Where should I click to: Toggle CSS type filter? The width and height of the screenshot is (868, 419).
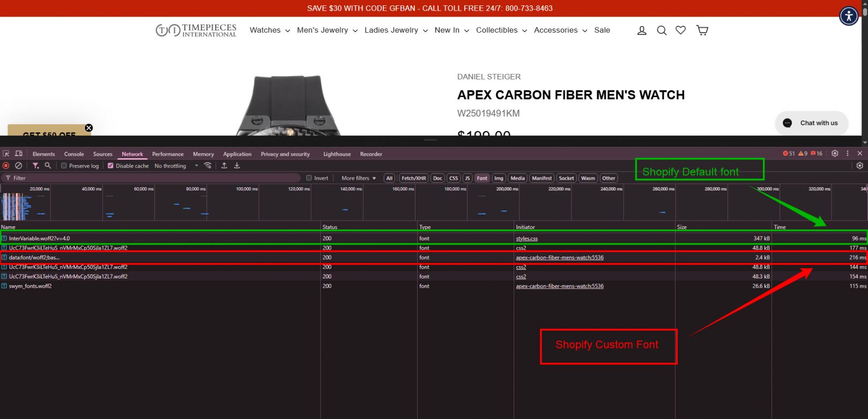pyautogui.click(x=454, y=178)
